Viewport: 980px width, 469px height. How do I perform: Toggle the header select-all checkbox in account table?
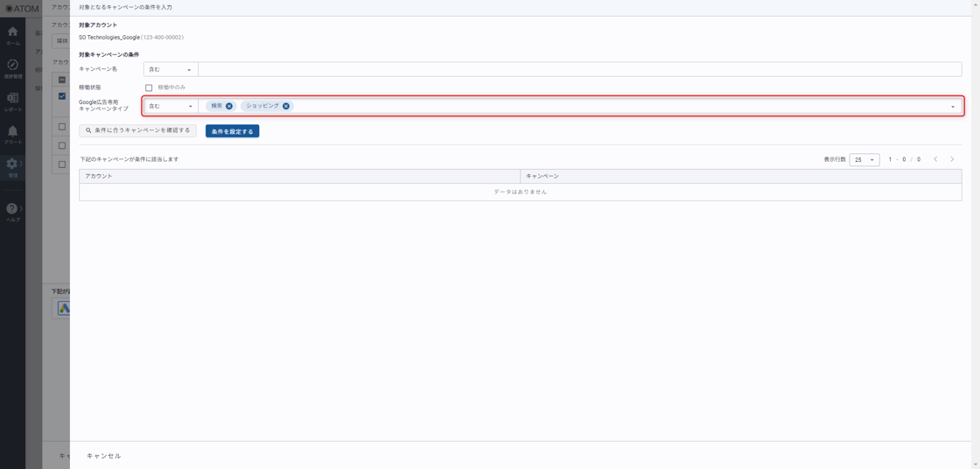click(x=62, y=80)
